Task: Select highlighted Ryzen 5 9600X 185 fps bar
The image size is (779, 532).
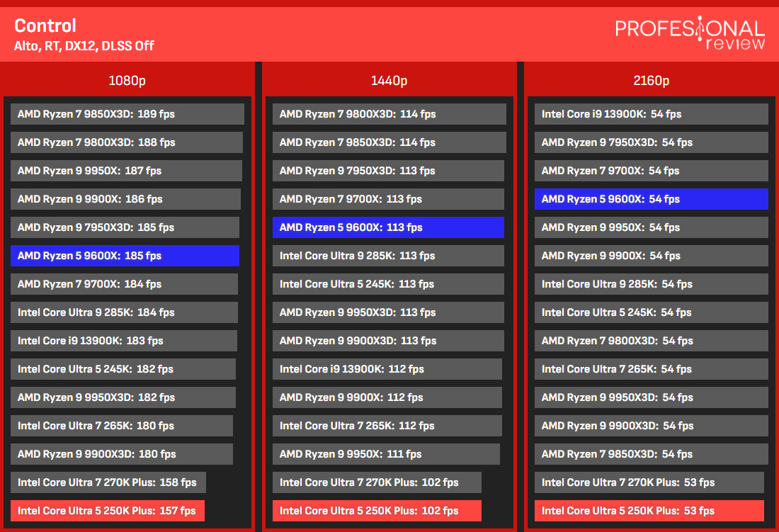Action: 125,256
